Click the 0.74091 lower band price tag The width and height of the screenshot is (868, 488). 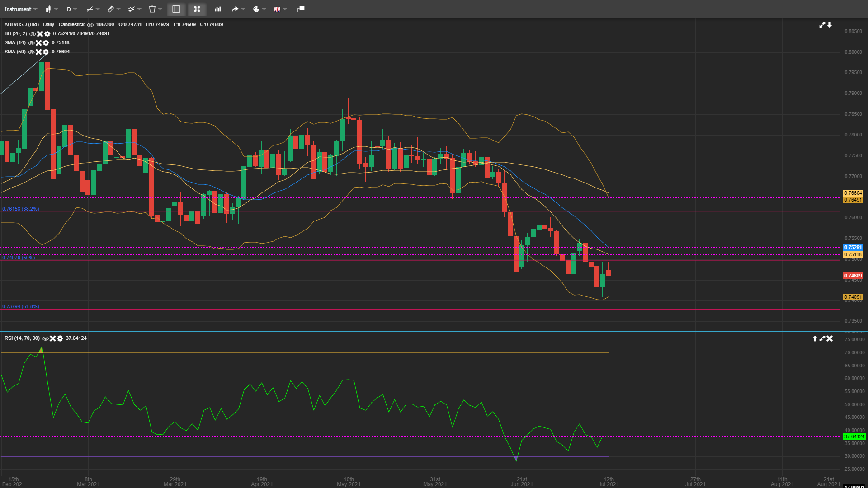854,297
